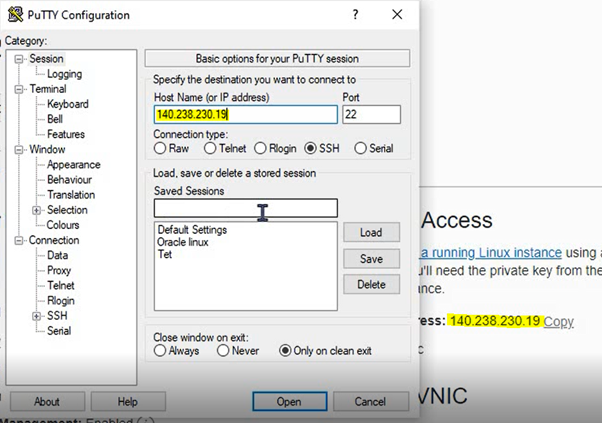Open the Logging category

64,74
